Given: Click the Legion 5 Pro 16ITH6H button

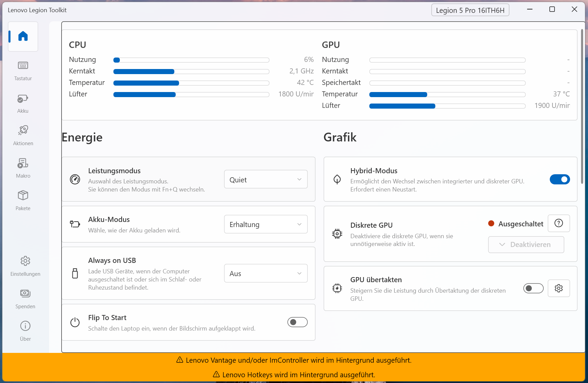Looking at the screenshot, I should pyautogui.click(x=470, y=10).
